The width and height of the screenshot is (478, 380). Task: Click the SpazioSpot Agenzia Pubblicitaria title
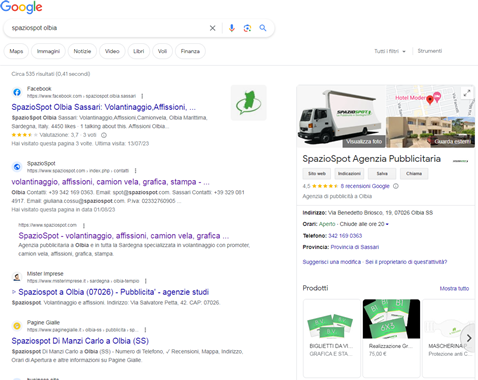pyautogui.click(x=371, y=159)
